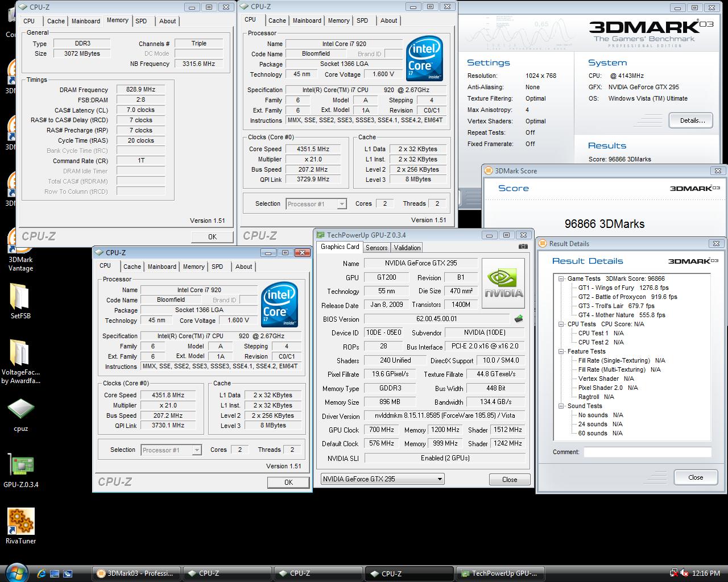This screenshot has height=582, width=728.
Task: Click the Show Desktop quick launch icon
Action: point(55,573)
